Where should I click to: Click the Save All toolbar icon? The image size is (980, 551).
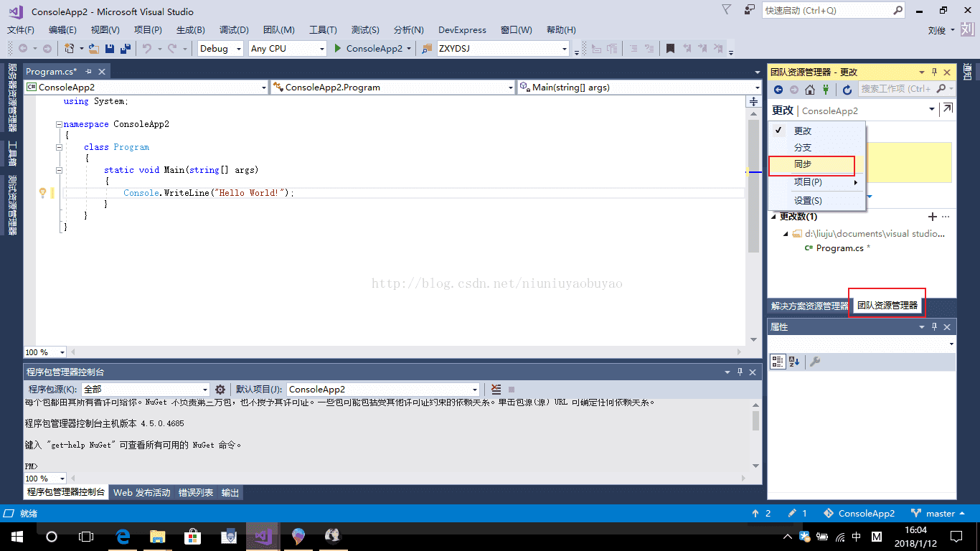point(125,49)
